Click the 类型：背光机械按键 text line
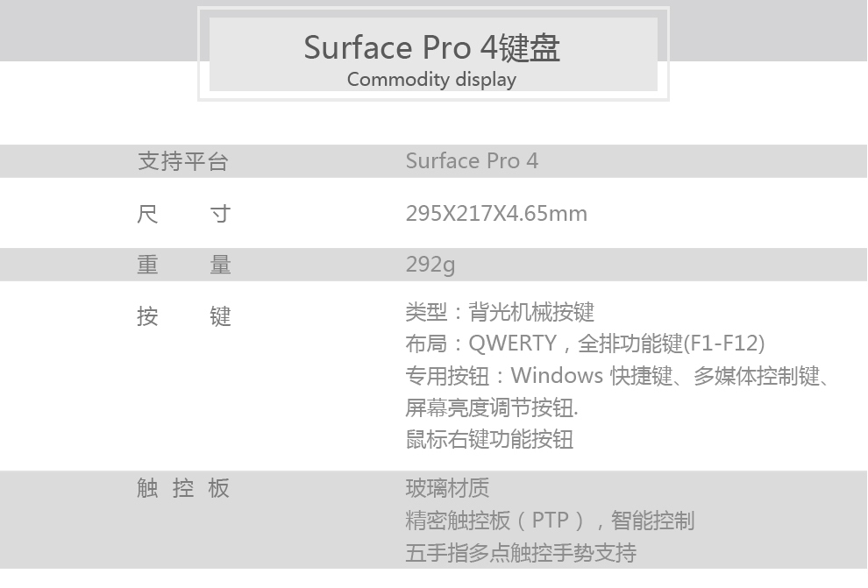 coord(500,312)
